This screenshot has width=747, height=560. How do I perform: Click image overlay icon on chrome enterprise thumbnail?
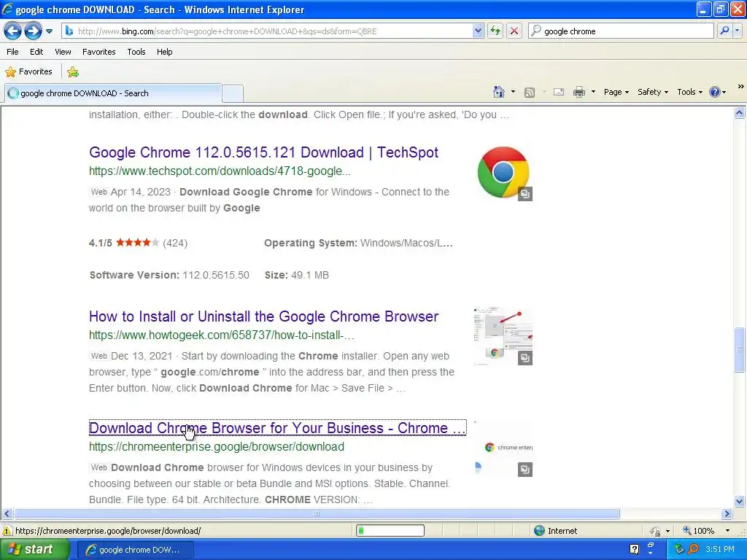click(525, 470)
